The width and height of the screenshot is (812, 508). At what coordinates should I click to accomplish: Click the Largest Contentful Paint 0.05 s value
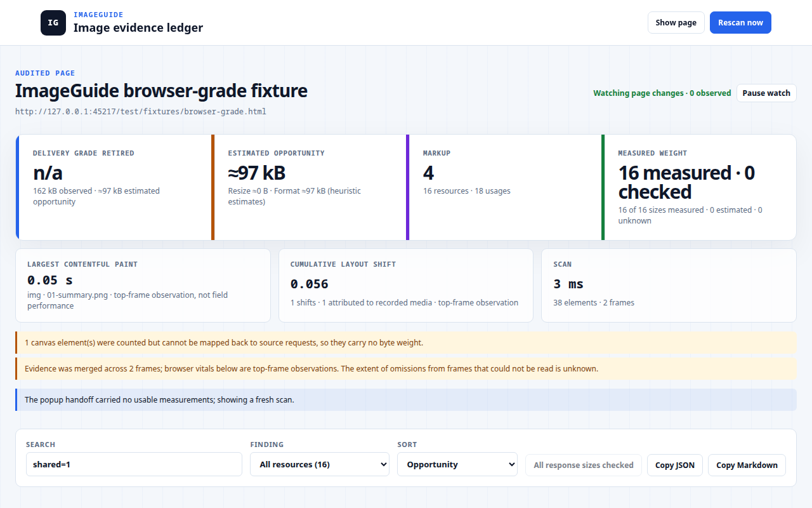(50, 280)
